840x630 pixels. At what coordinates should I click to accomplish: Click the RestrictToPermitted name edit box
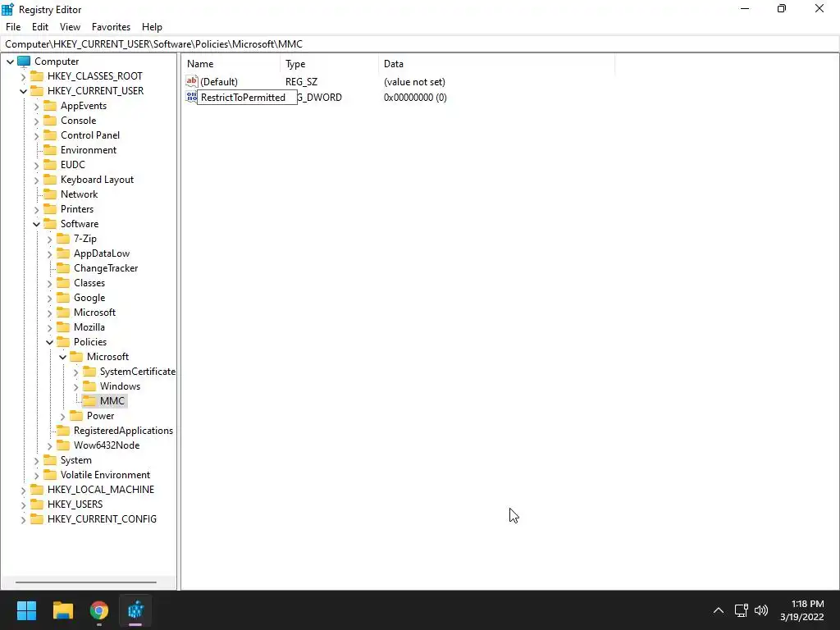[x=247, y=98]
